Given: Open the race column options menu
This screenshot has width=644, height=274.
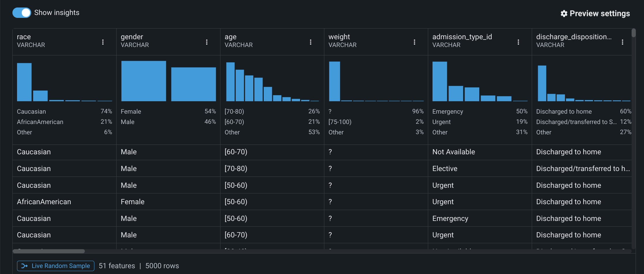Looking at the screenshot, I should (x=103, y=42).
